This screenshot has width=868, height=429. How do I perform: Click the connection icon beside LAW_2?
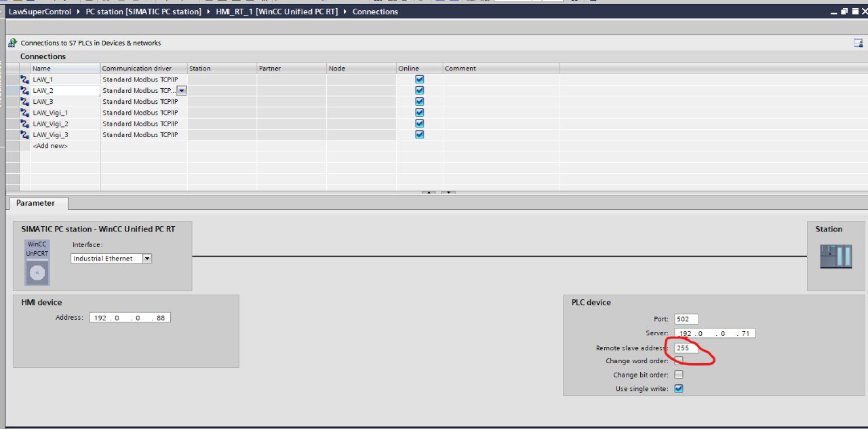pos(24,90)
